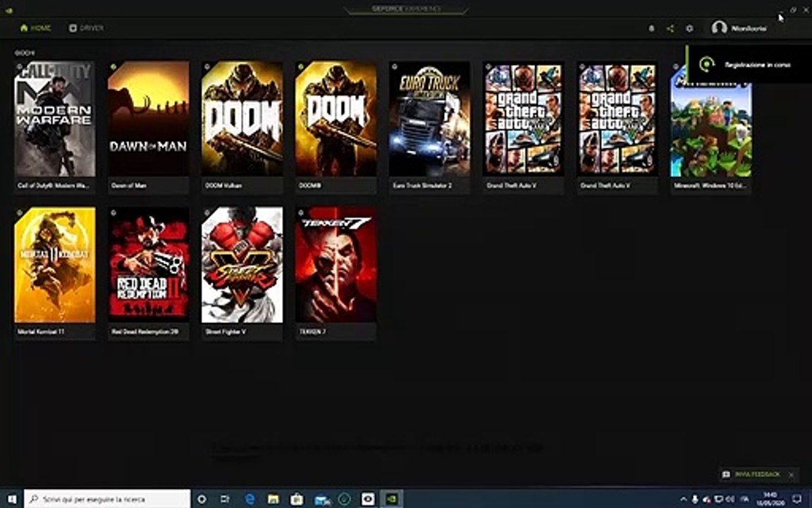
Task: Click the INVIA FEEDBACK button
Action: point(752,474)
